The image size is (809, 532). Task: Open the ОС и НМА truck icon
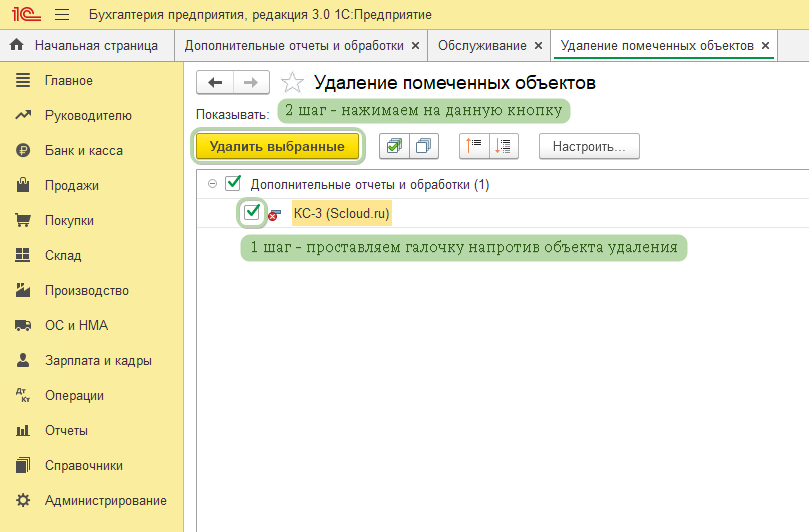pyautogui.click(x=23, y=325)
